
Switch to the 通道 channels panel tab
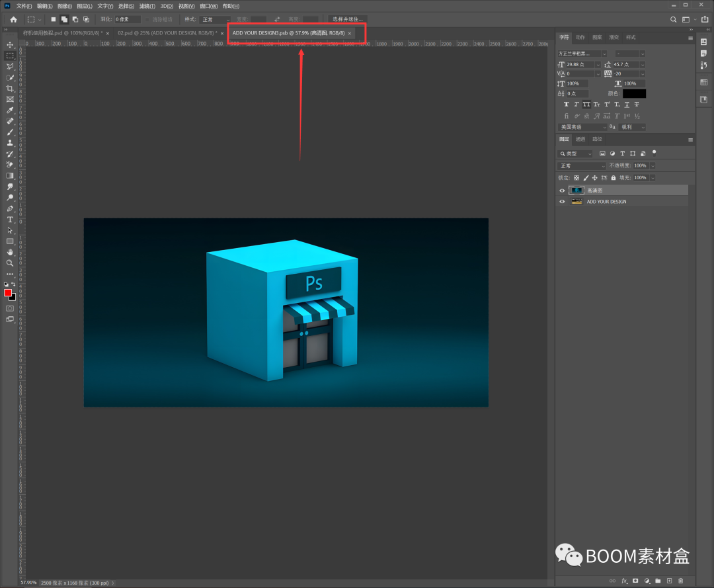coord(580,140)
